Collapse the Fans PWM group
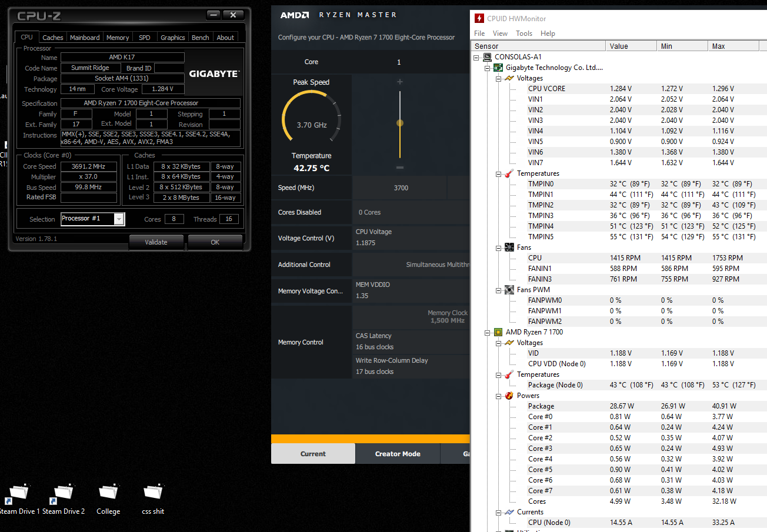This screenshot has height=532, width=767. (x=498, y=290)
